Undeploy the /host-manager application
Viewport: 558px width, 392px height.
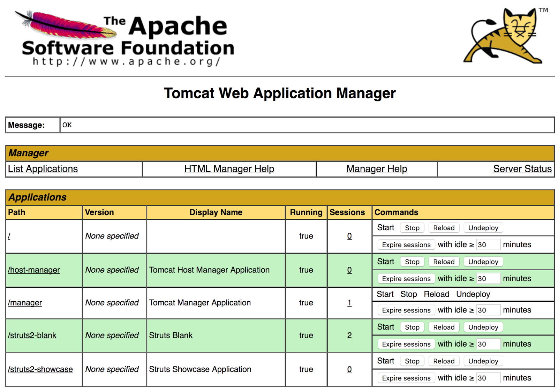pos(483,262)
